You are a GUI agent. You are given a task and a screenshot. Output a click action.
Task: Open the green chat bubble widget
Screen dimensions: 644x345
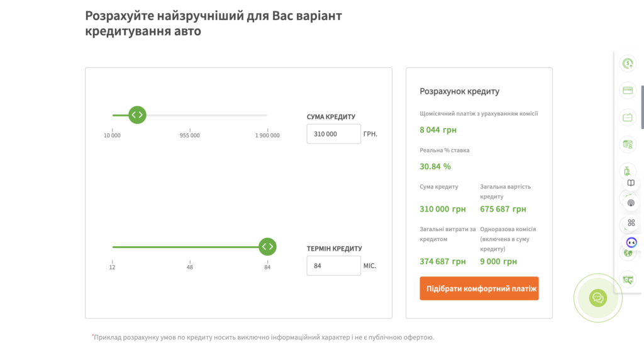click(x=597, y=298)
